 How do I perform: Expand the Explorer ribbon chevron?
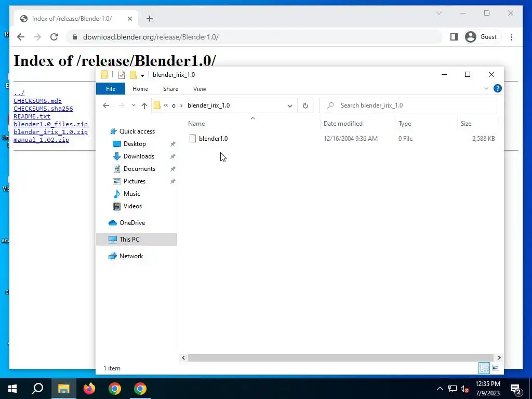click(486, 88)
